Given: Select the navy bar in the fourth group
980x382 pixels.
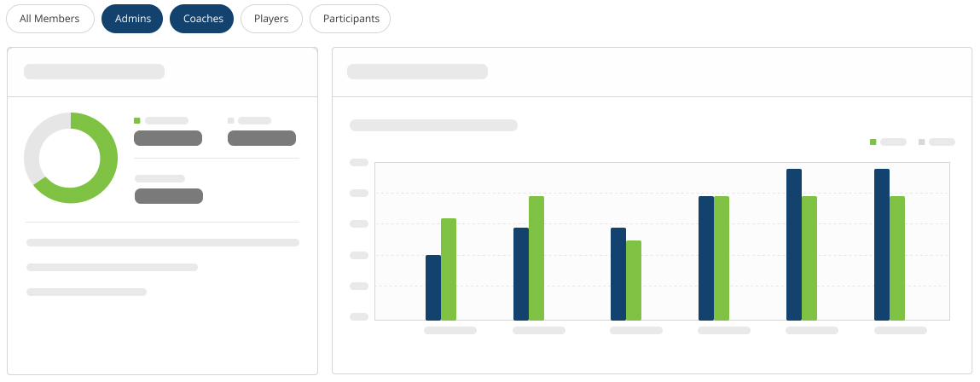Looking at the screenshot, I should click(x=706, y=258).
